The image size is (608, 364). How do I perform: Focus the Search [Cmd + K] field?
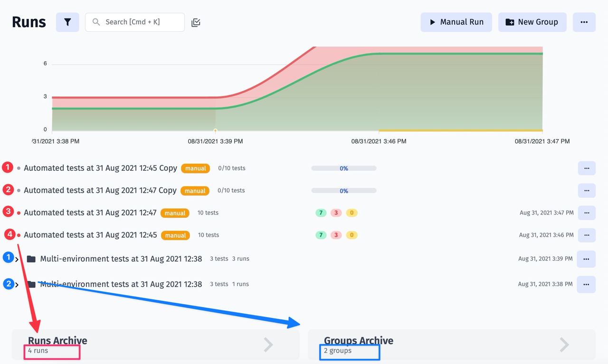click(135, 22)
